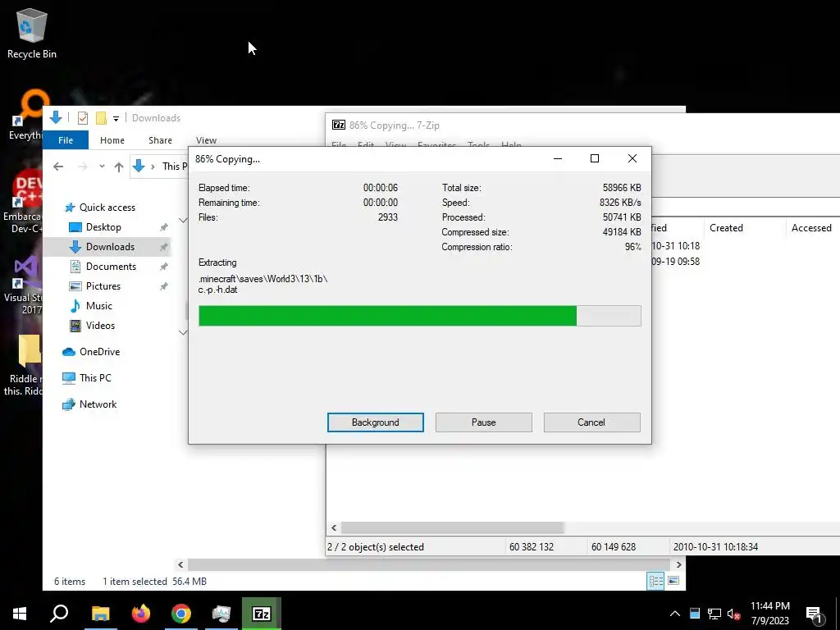Open taskbar search magnifier

59,614
